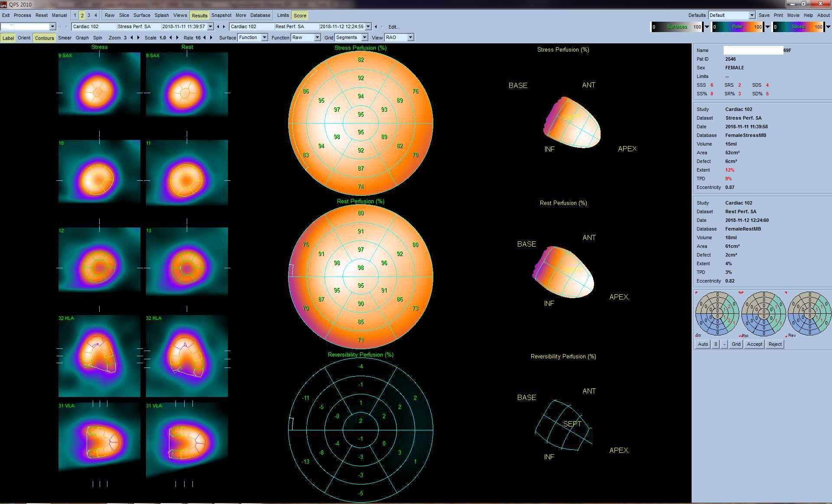Click the Reset button
This screenshot has height=504, width=832.
pos(42,16)
